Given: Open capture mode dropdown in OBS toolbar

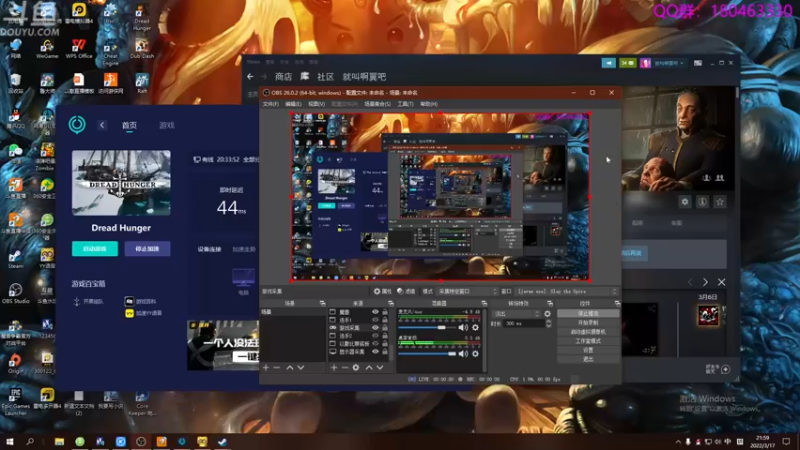Looking at the screenshot, I should click(x=467, y=291).
